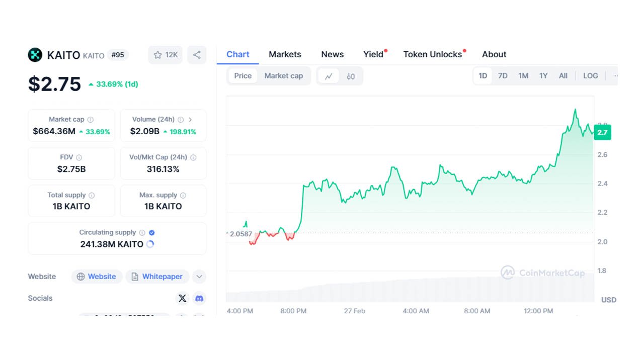Select the line chart view icon
Screen dimensions: 644x362
[x=329, y=76]
